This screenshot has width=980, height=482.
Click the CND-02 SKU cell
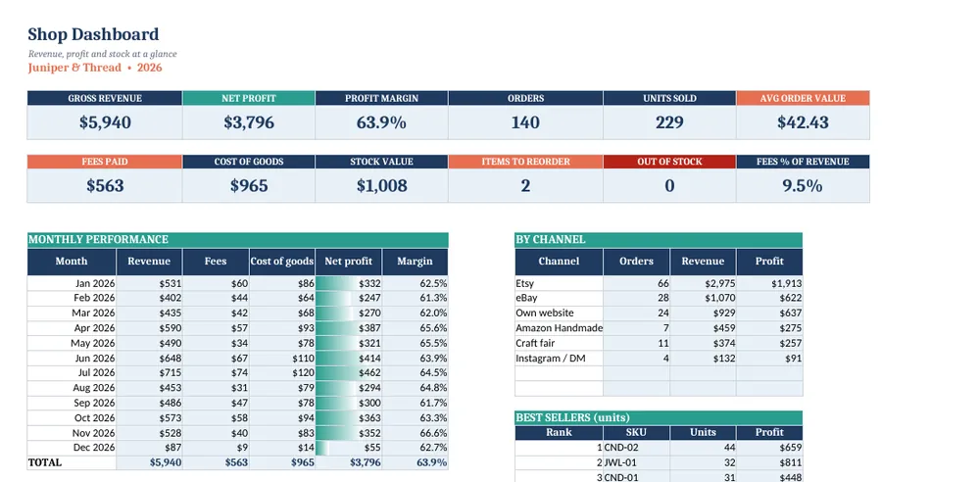pos(636,448)
